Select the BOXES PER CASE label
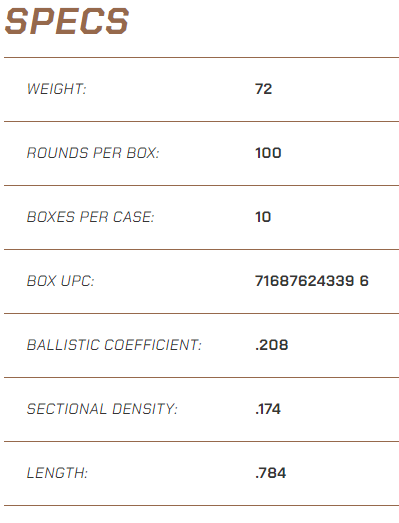Screen dimensions: 399x523 pos(90,217)
